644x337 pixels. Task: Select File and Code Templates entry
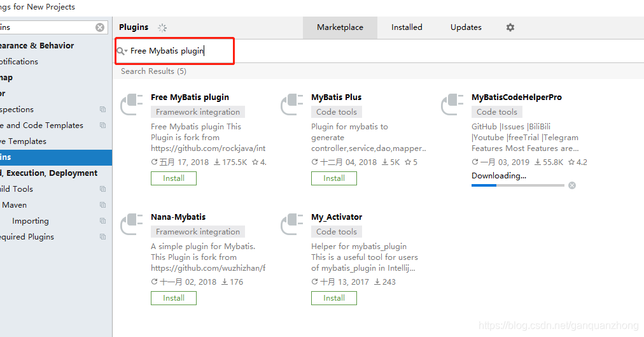click(x=41, y=125)
